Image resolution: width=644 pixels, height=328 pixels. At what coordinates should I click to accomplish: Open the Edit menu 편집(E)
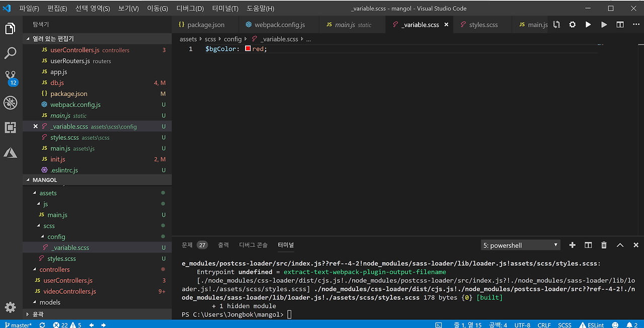click(x=57, y=9)
